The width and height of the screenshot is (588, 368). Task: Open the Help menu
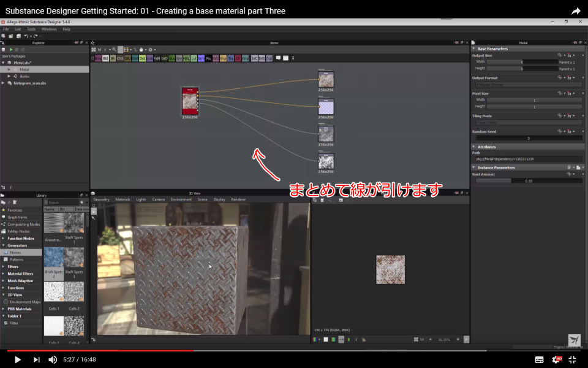tap(66, 29)
